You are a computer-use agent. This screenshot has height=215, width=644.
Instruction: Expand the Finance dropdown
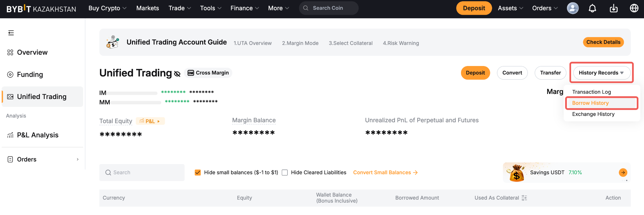click(245, 8)
